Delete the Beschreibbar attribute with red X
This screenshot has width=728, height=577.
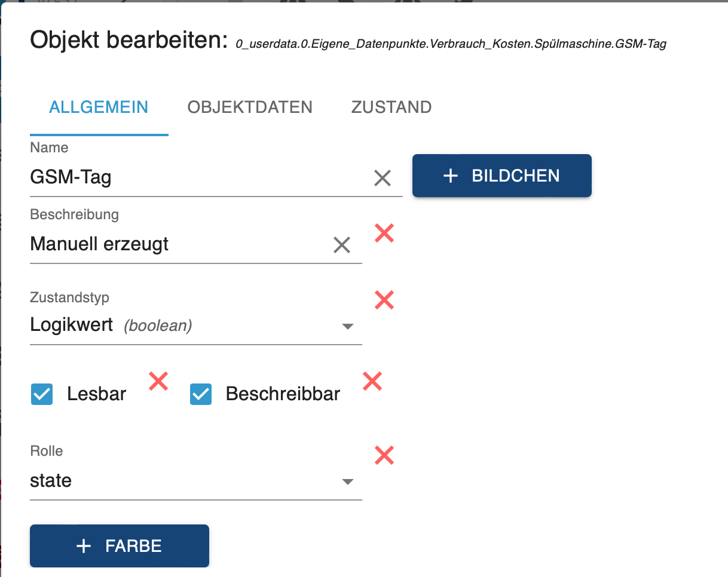click(x=372, y=381)
